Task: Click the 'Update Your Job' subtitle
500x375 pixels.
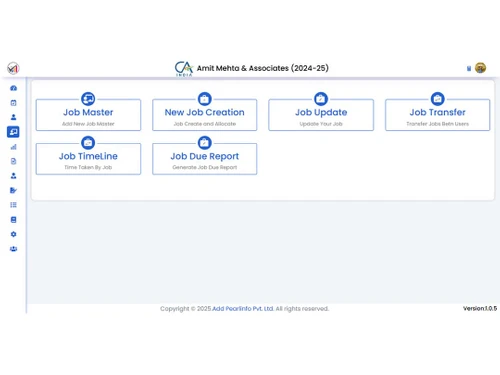Action: [321, 124]
